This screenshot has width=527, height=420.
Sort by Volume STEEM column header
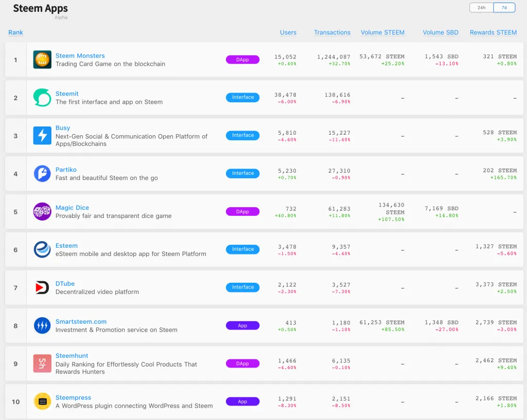(x=382, y=32)
